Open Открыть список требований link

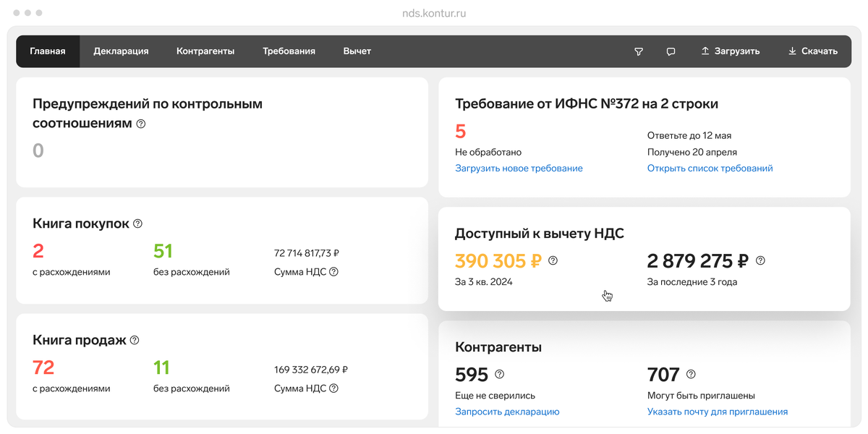click(x=710, y=169)
